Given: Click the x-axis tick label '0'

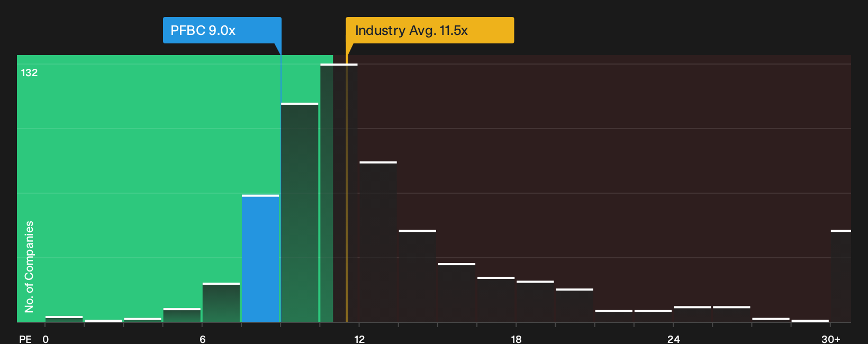Looking at the screenshot, I should 46,339.
